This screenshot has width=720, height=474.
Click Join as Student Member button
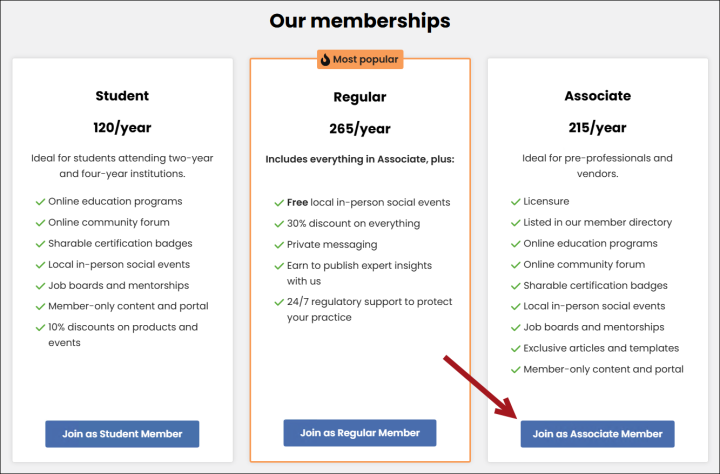coord(122,434)
